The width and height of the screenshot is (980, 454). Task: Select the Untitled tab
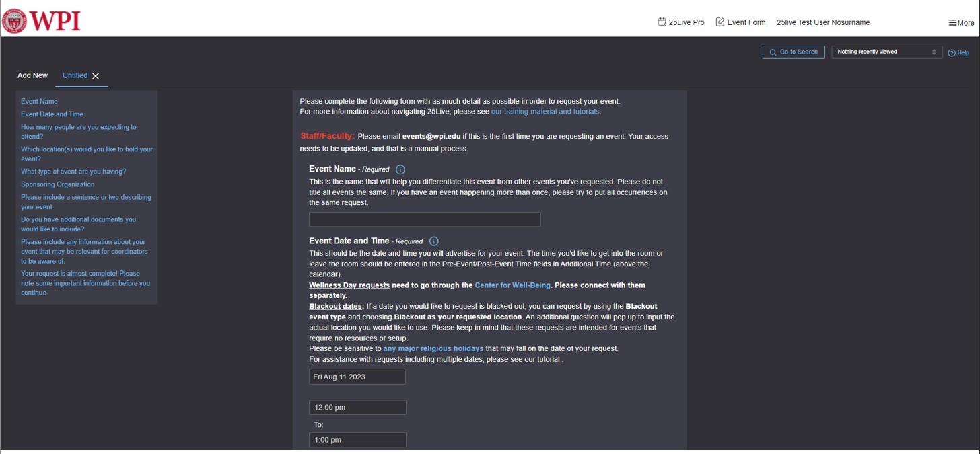pyautogui.click(x=75, y=75)
